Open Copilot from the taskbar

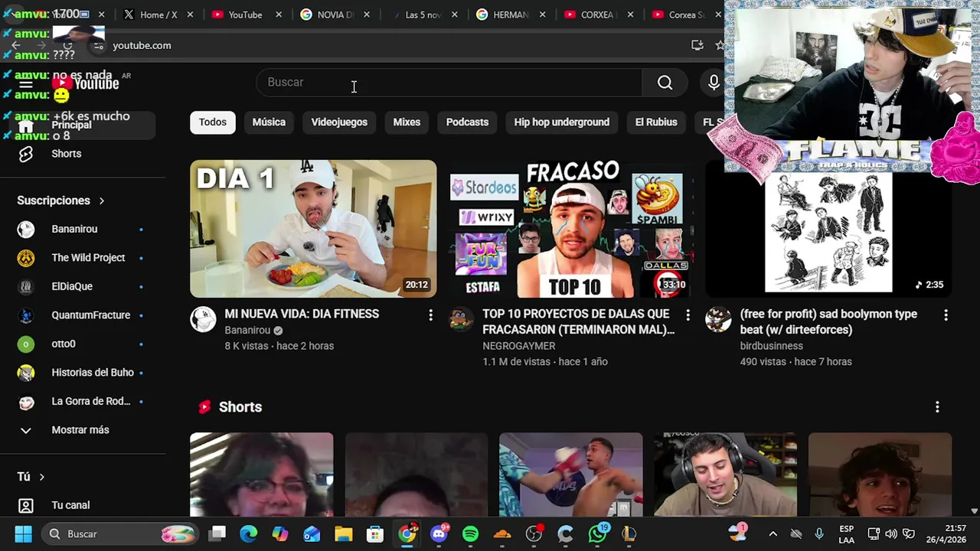click(x=280, y=533)
